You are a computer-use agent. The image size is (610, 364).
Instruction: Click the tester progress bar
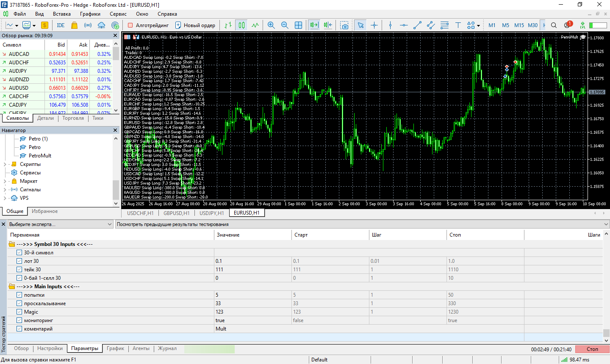point(209,349)
